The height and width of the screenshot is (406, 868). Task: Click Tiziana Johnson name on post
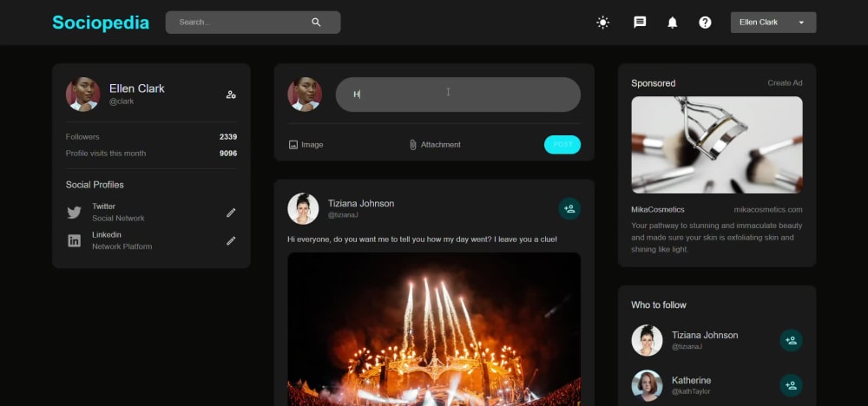361,204
